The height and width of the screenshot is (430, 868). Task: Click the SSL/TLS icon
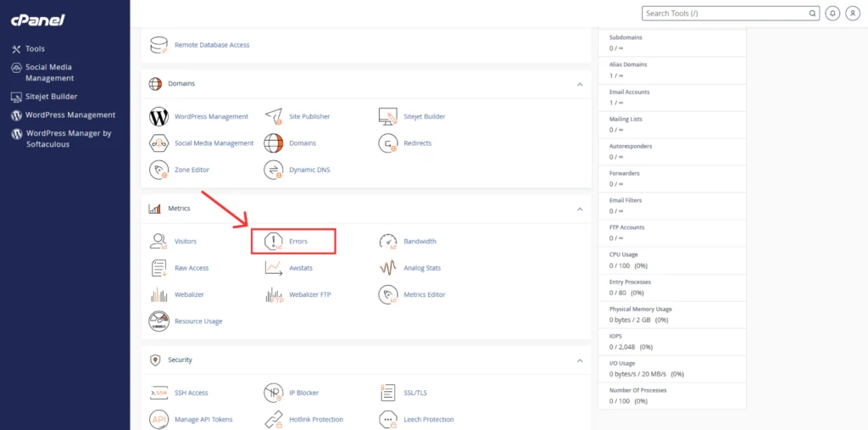coord(388,393)
